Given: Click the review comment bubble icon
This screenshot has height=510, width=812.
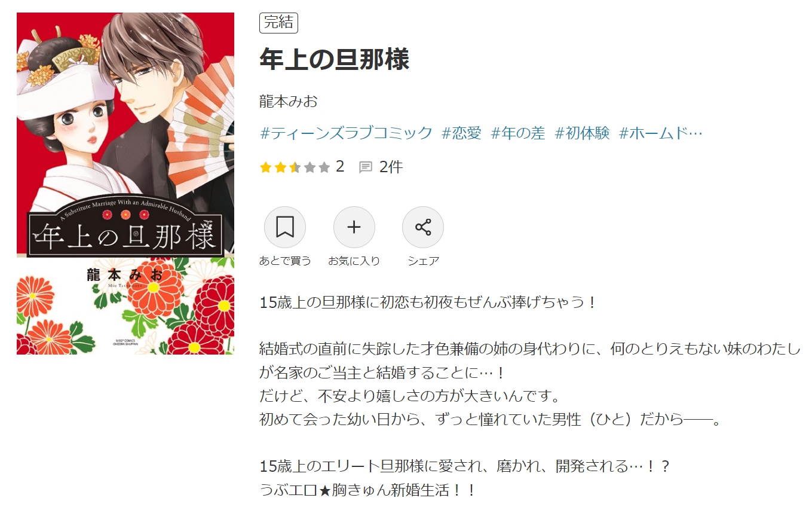Looking at the screenshot, I should pos(366,167).
